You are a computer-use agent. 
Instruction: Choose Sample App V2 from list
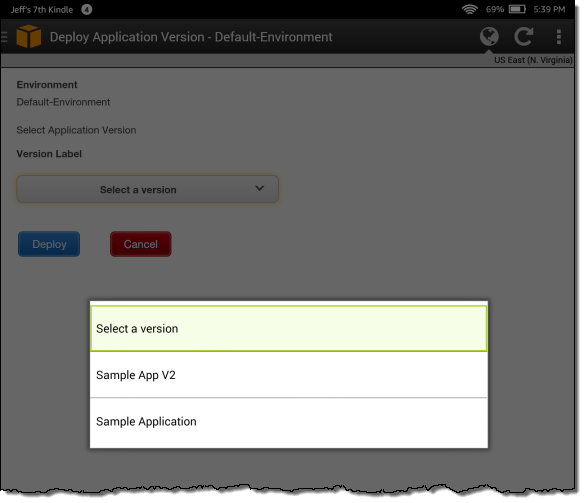click(x=289, y=375)
